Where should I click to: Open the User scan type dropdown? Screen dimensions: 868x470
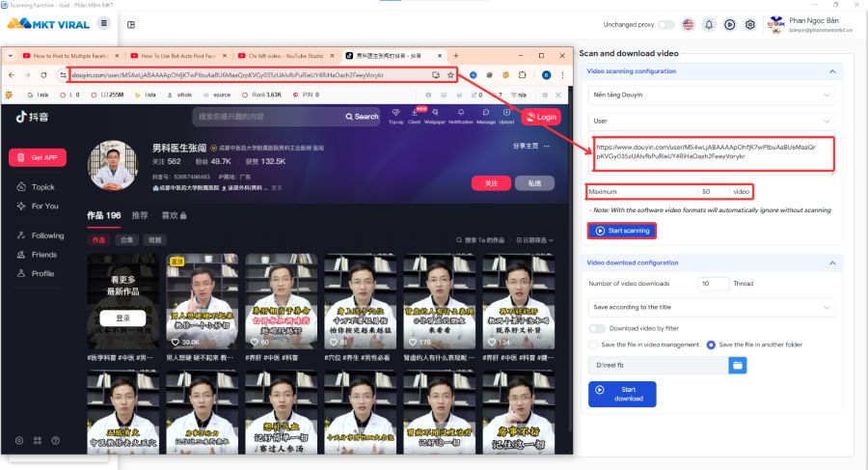pyautogui.click(x=712, y=121)
